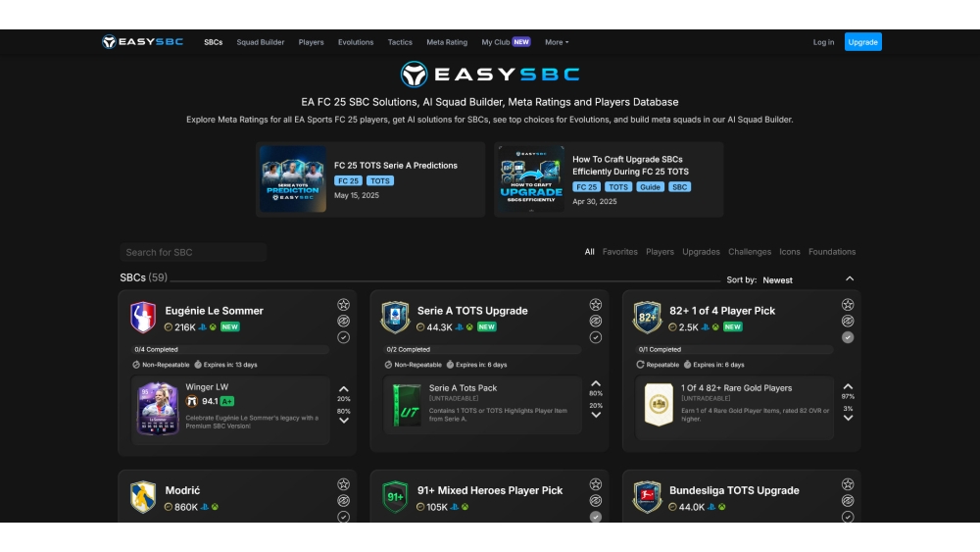
Task: Downvote the Eugénie Le Sommer SBC
Action: 344,421
